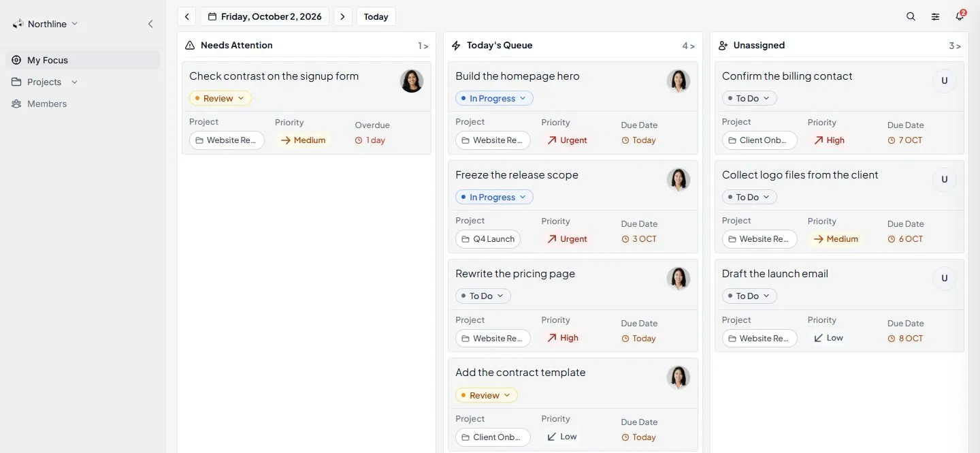The image size is (980, 453).
Task: Open the Add the contract template task
Action: [x=521, y=373]
